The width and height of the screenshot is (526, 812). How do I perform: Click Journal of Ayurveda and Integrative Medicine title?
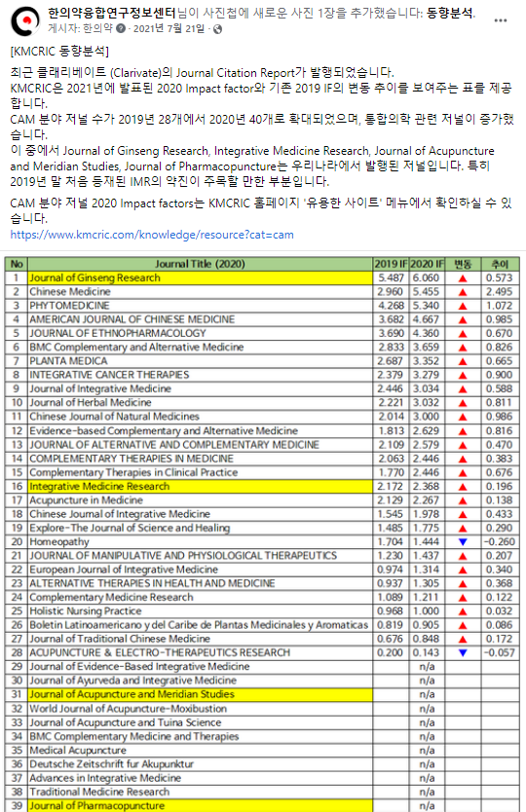tap(133, 681)
